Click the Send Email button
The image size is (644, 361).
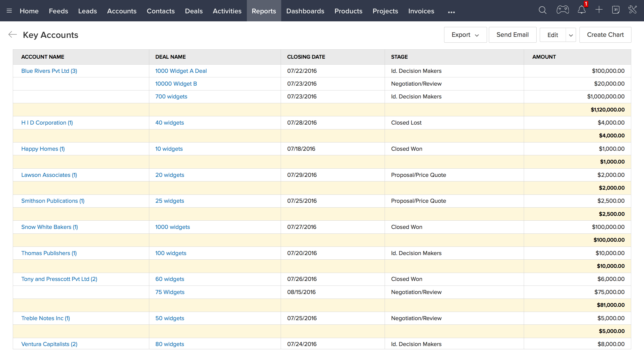(512, 35)
